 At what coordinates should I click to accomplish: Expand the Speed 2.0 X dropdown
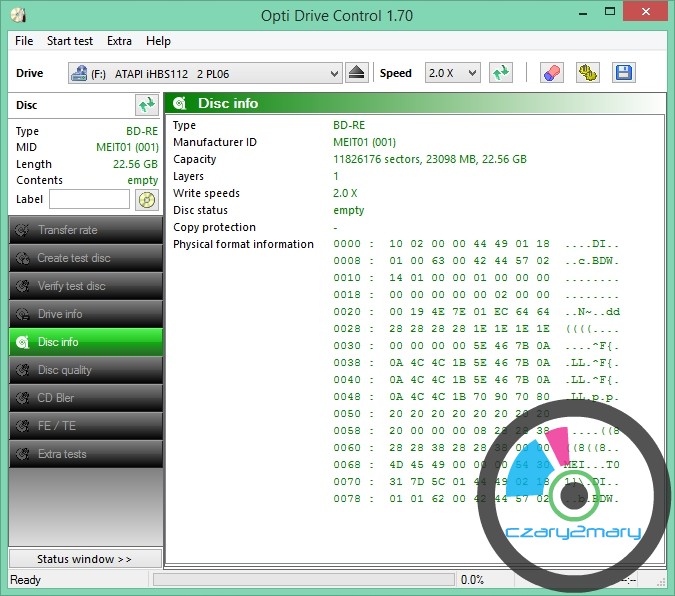pyautogui.click(x=453, y=74)
